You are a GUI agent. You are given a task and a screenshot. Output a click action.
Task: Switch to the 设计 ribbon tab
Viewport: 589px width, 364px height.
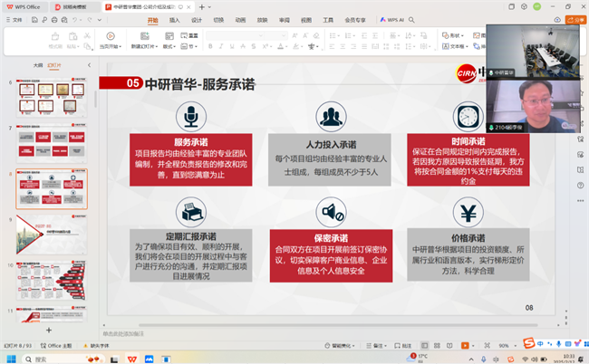pyautogui.click(x=197, y=20)
